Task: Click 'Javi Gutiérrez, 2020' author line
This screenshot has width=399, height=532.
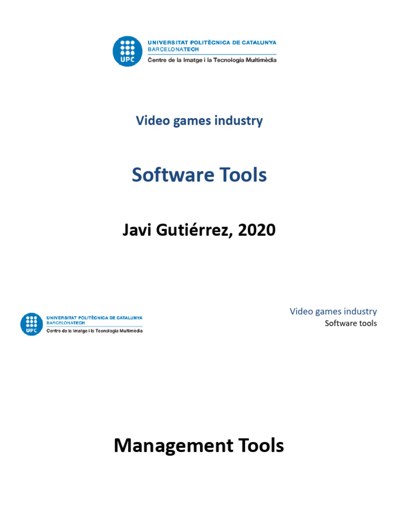Action: pyautogui.click(x=199, y=230)
